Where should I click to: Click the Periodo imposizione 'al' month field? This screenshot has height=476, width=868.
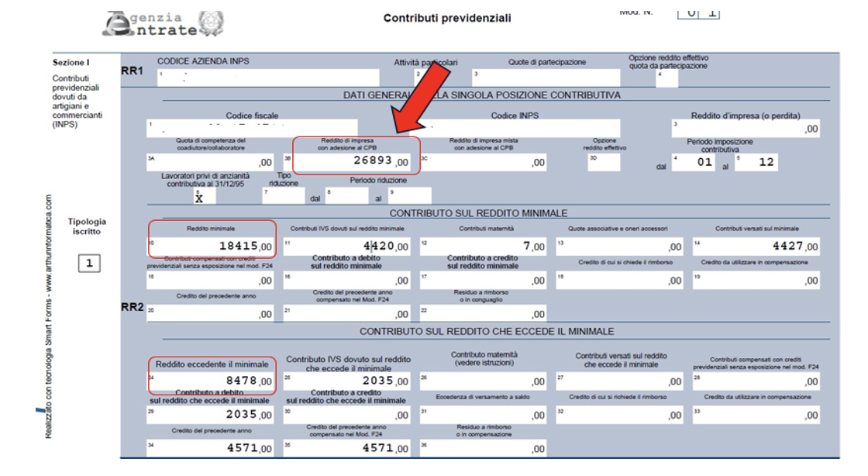pyautogui.click(x=756, y=162)
